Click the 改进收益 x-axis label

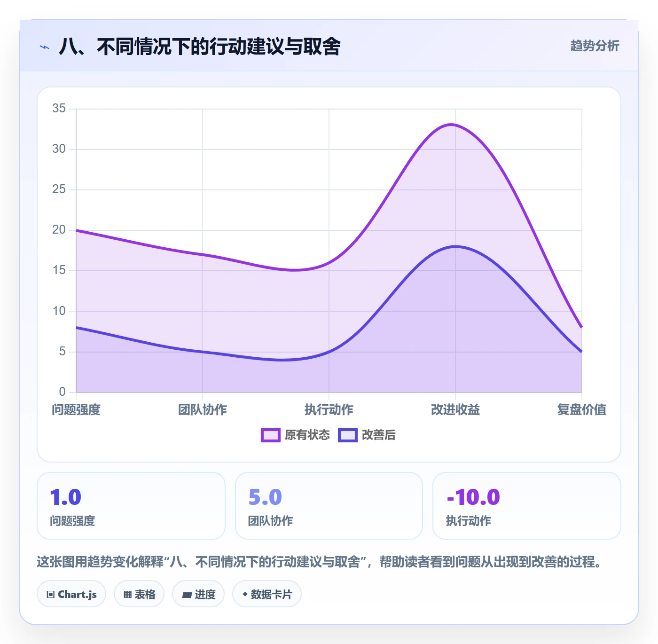(455, 410)
